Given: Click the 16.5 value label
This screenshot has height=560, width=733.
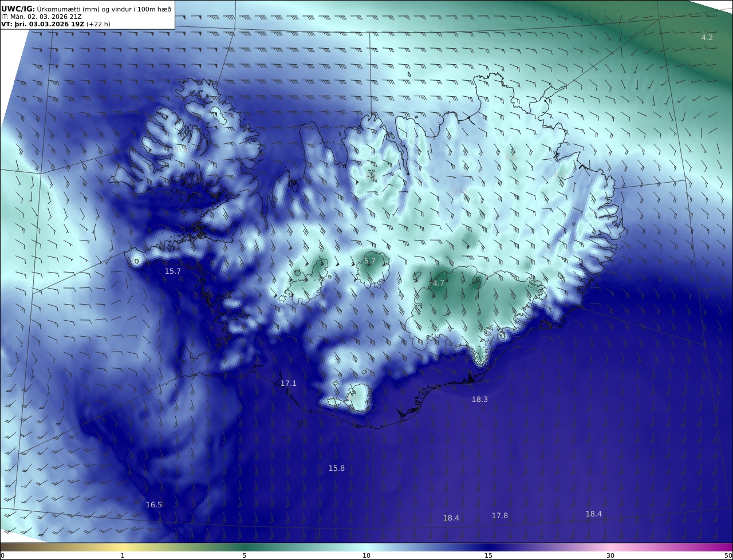Looking at the screenshot, I should click(153, 504).
